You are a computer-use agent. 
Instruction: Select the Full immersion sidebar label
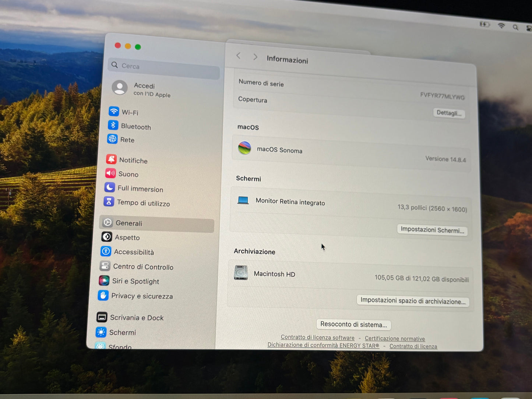(140, 188)
